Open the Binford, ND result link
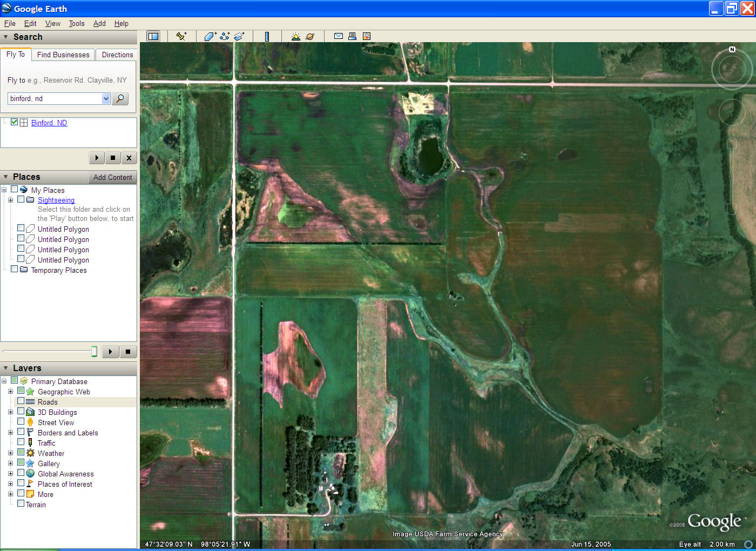Viewport: 756px width, 551px height. (x=49, y=123)
